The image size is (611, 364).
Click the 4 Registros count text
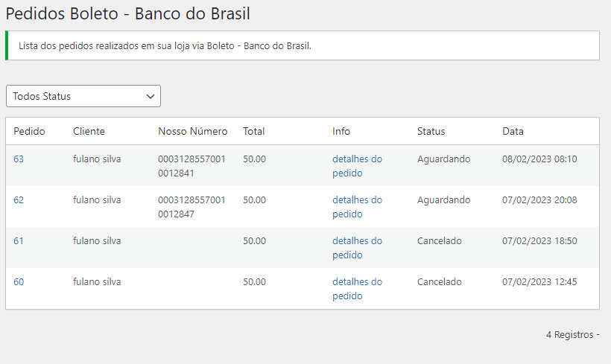point(570,335)
